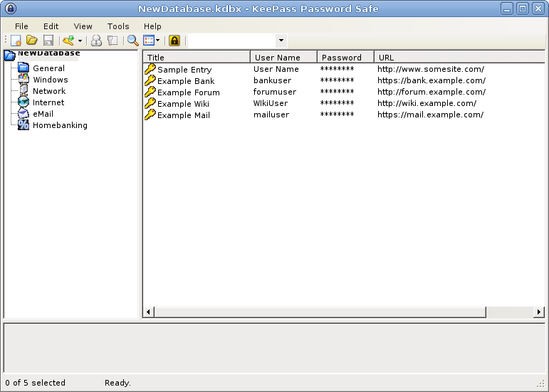
Task: Open the Edit menu
Action: [51, 26]
